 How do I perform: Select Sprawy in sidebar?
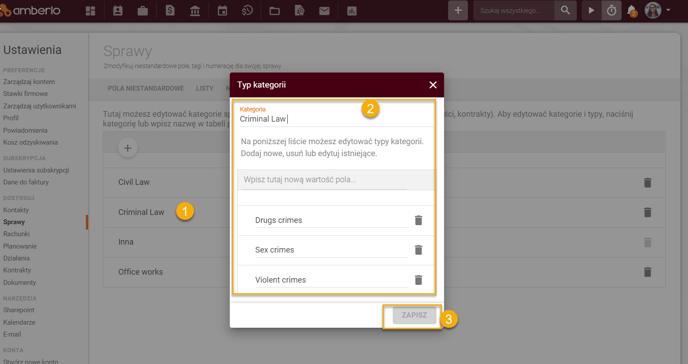click(x=14, y=222)
